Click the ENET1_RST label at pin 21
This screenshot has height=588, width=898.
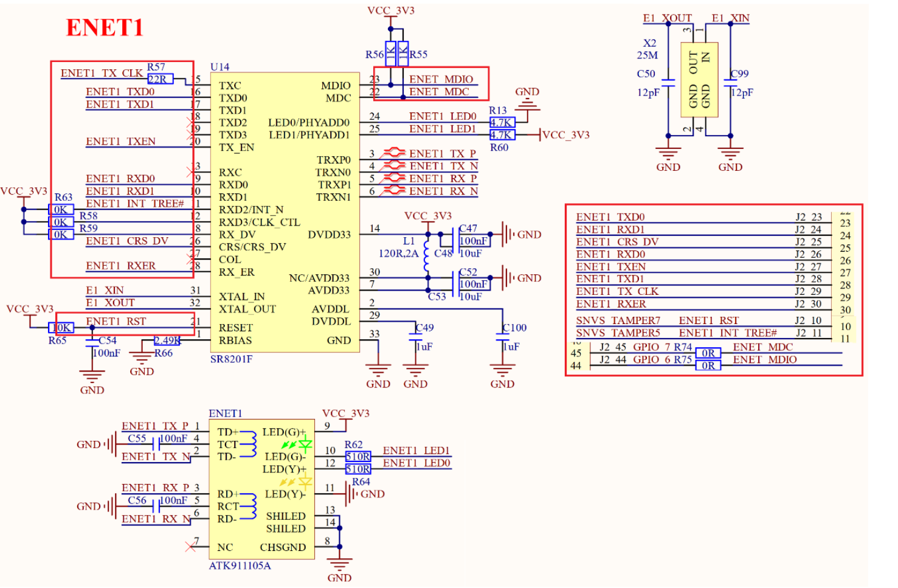coord(116,321)
